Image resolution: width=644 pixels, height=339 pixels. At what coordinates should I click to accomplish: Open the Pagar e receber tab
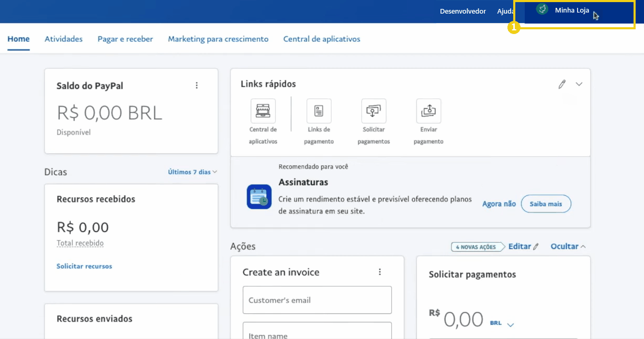[126, 39]
